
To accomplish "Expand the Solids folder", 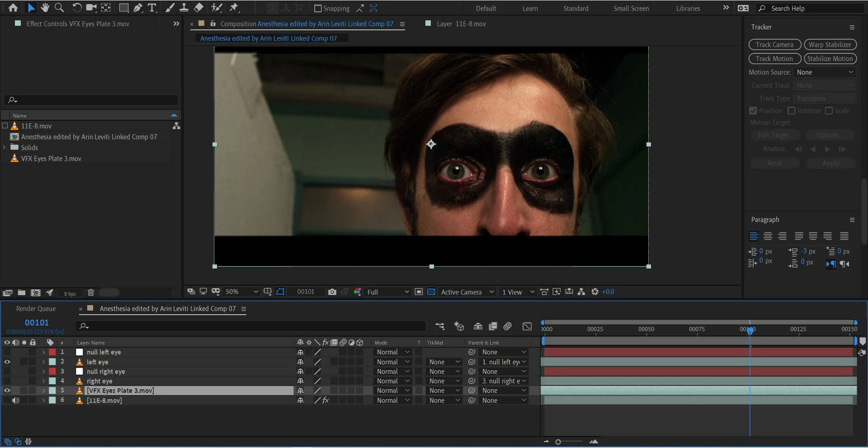I will [x=5, y=148].
